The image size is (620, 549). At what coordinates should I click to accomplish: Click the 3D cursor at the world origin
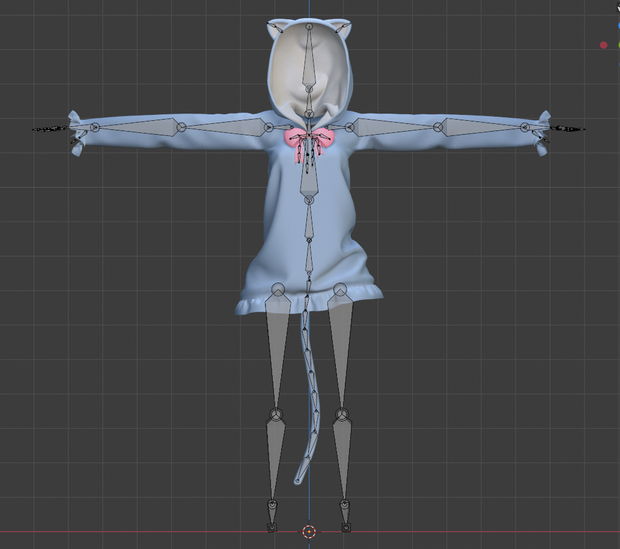[309, 532]
